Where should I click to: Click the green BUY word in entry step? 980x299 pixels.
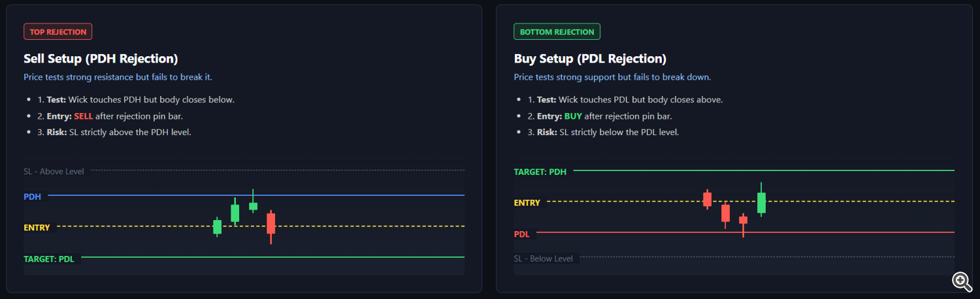tap(573, 116)
